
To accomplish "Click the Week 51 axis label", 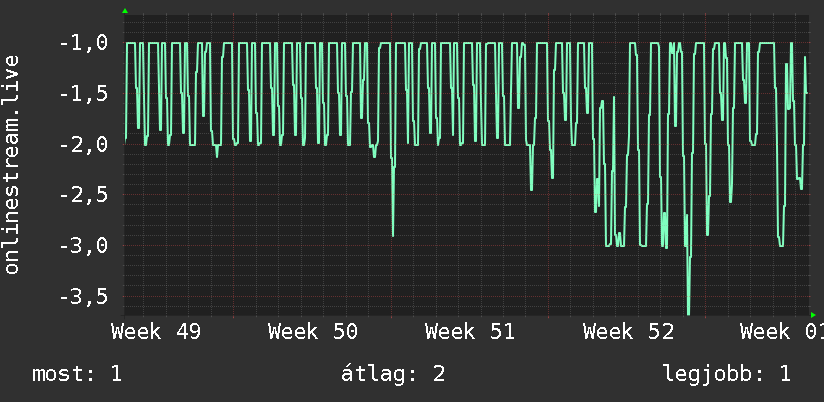I will coord(470,332).
